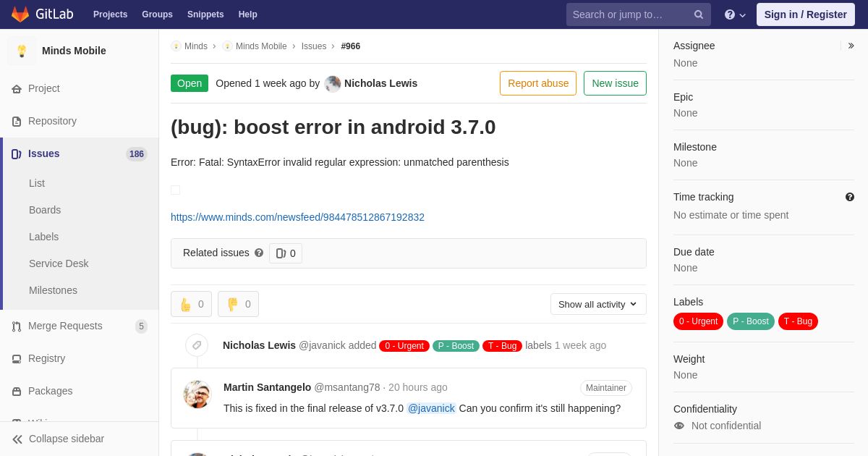Click the Maintainer role badge
Image resolution: width=868 pixels, height=456 pixels.
(606, 388)
